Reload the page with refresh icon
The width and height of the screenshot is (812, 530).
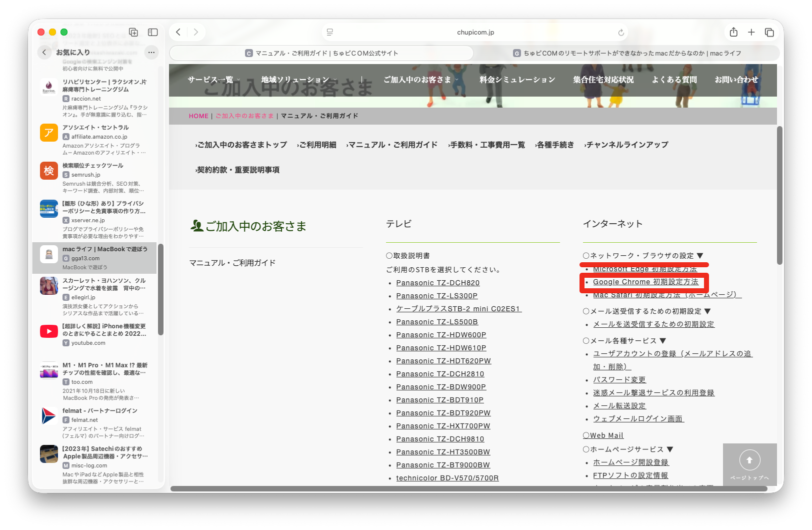(621, 33)
